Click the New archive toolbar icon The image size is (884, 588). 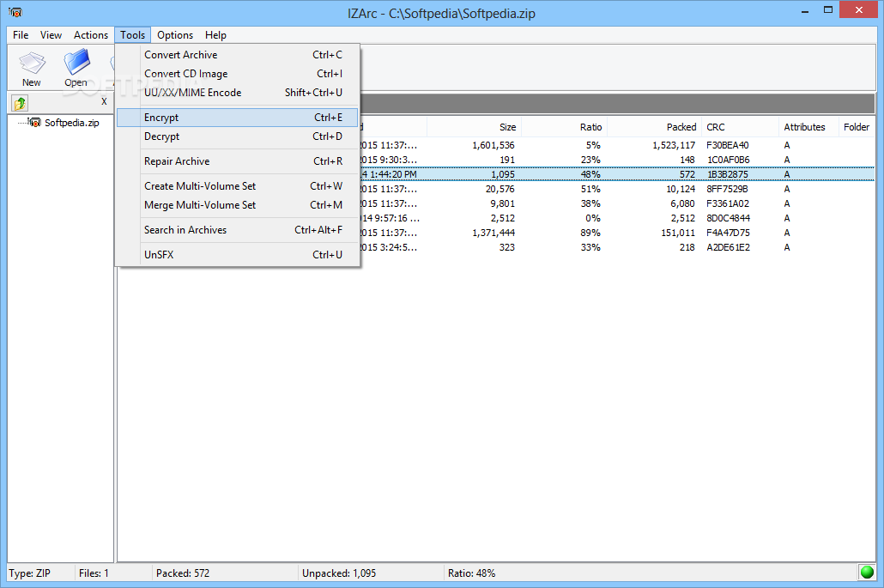click(x=32, y=68)
